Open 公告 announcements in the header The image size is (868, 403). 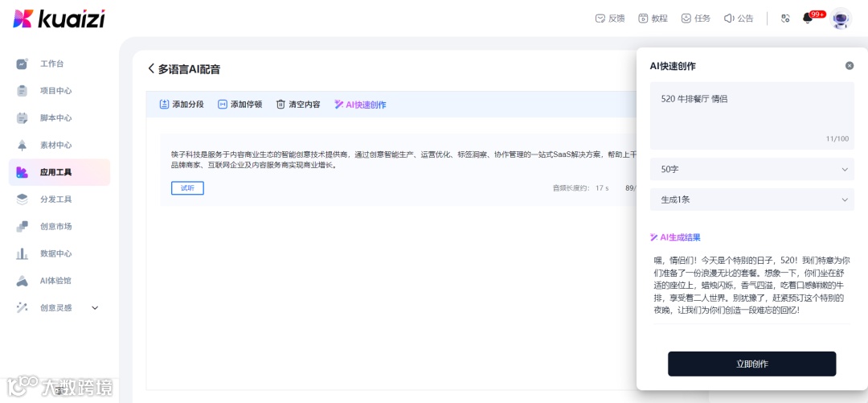pos(739,19)
